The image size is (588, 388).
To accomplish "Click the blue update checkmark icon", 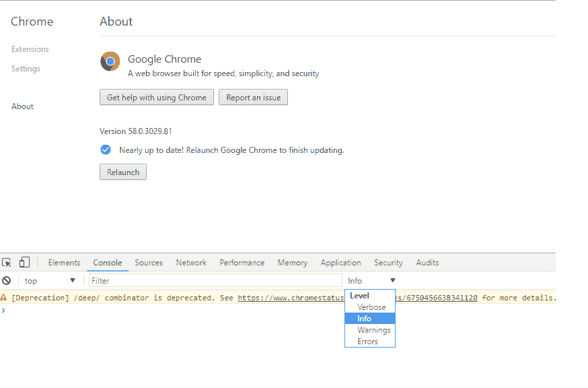I will 106,150.
